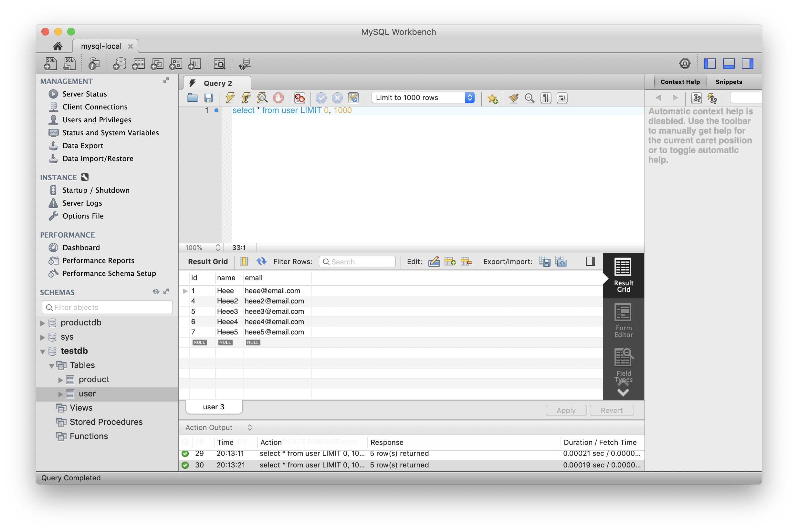This screenshot has width=798, height=532.
Task: Click the beautify query broom icon
Action: click(513, 98)
